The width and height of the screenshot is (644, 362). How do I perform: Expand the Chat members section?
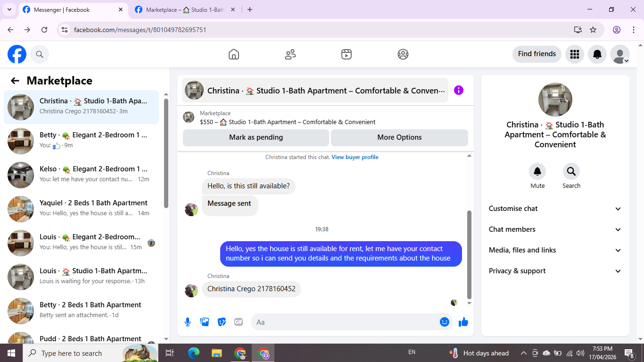pyautogui.click(x=555, y=229)
